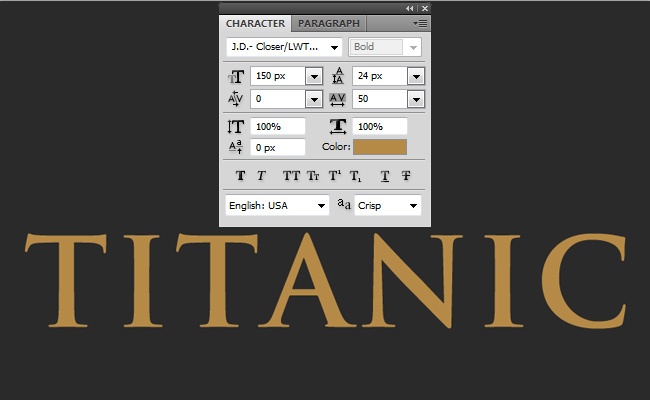Viewport: 650px width, 400px height.
Task: Expand the kerning dropdown arrow
Action: click(314, 99)
